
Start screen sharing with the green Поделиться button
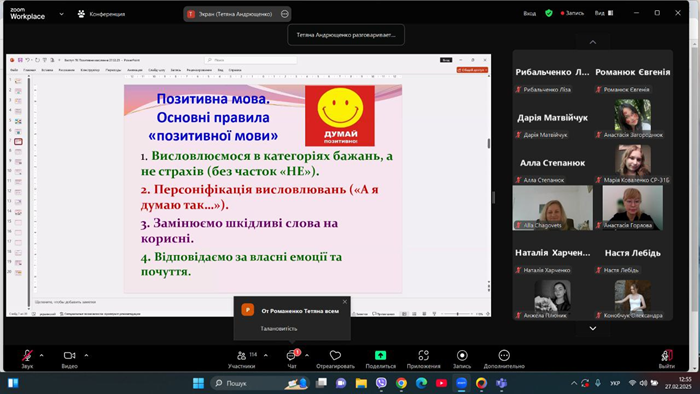pyautogui.click(x=380, y=359)
